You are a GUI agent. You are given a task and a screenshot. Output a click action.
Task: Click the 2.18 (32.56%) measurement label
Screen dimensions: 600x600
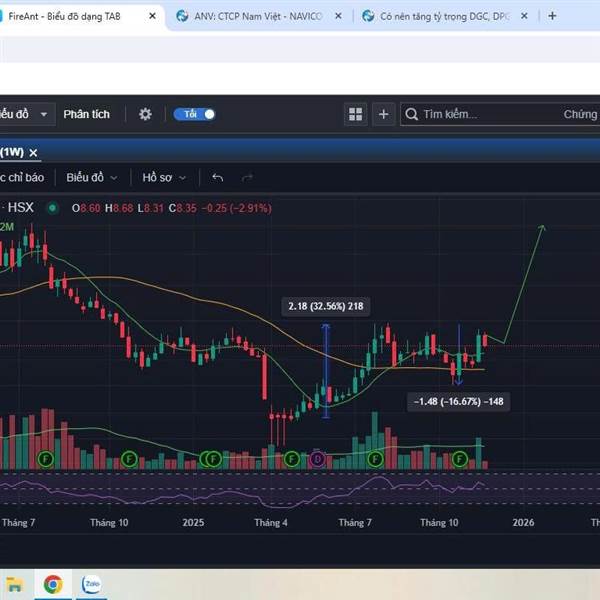322,306
